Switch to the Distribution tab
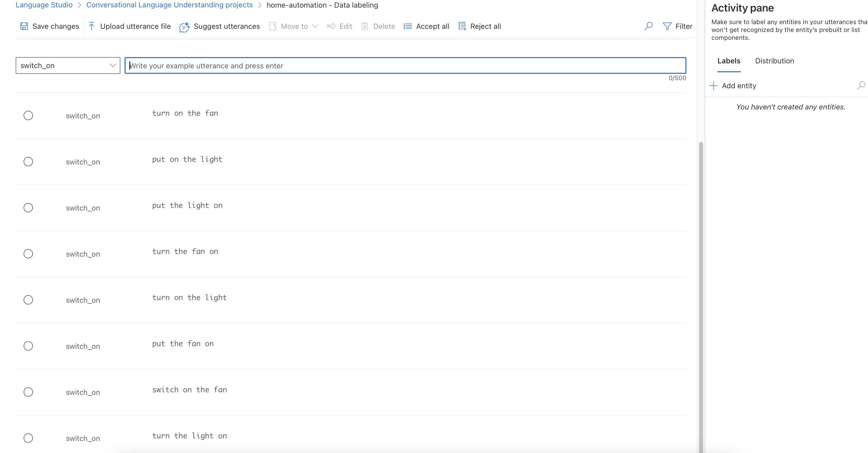Viewport: 868px width, 453px height. tap(774, 61)
